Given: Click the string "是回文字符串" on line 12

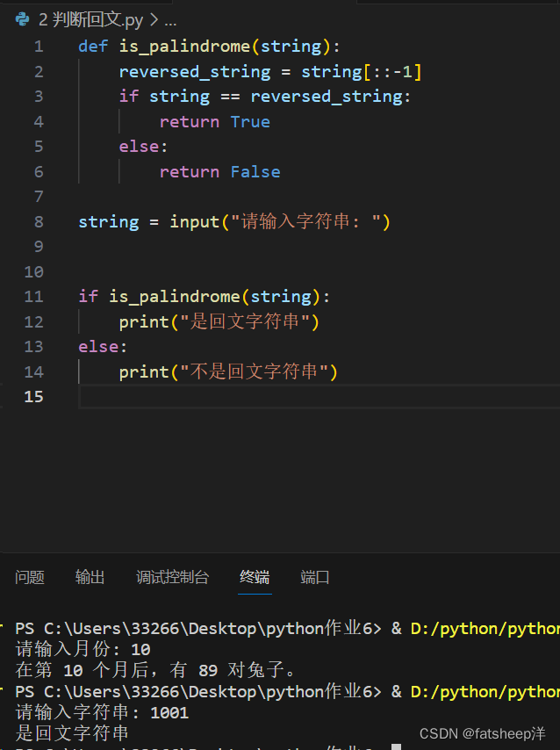Looking at the screenshot, I should (x=245, y=322).
